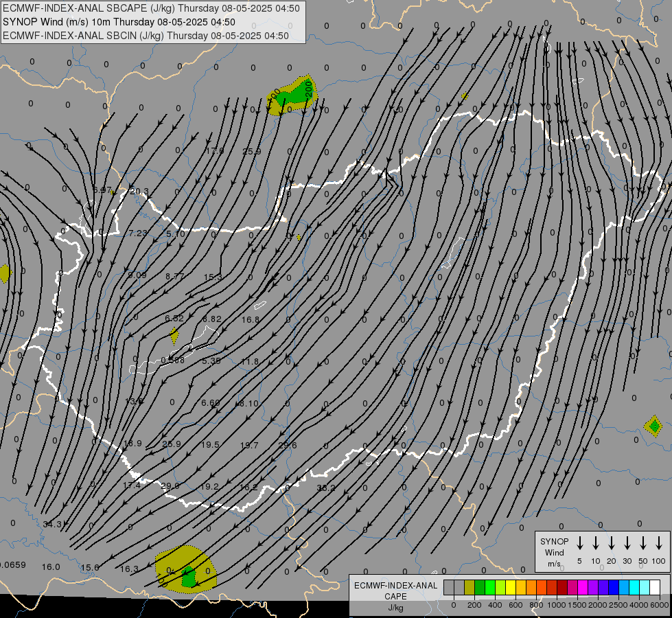Click the 'ECMWF-INDEX-ANAL CAPE J/kg' legend label
The width and height of the screenshot is (672, 618).
click(x=395, y=596)
